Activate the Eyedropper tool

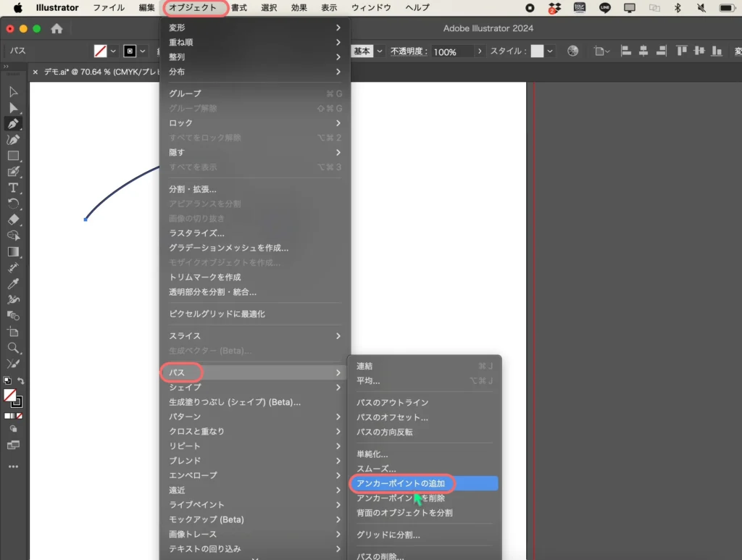coord(13,283)
